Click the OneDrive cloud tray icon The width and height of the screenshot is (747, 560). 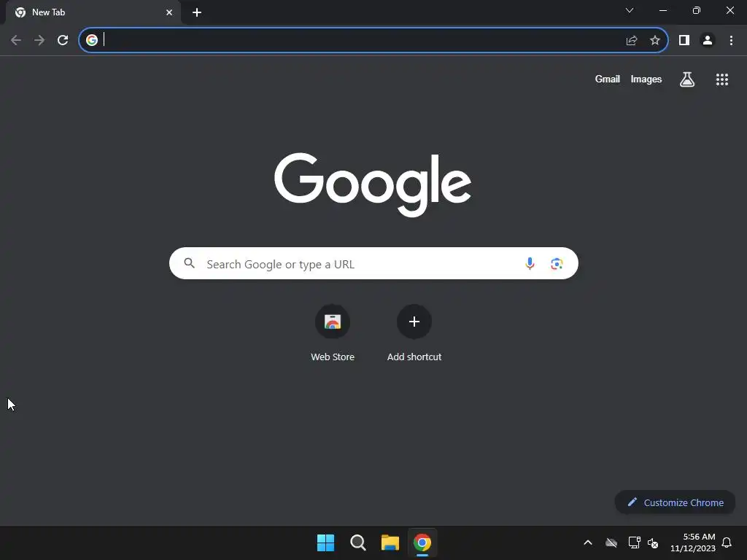pos(611,542)
